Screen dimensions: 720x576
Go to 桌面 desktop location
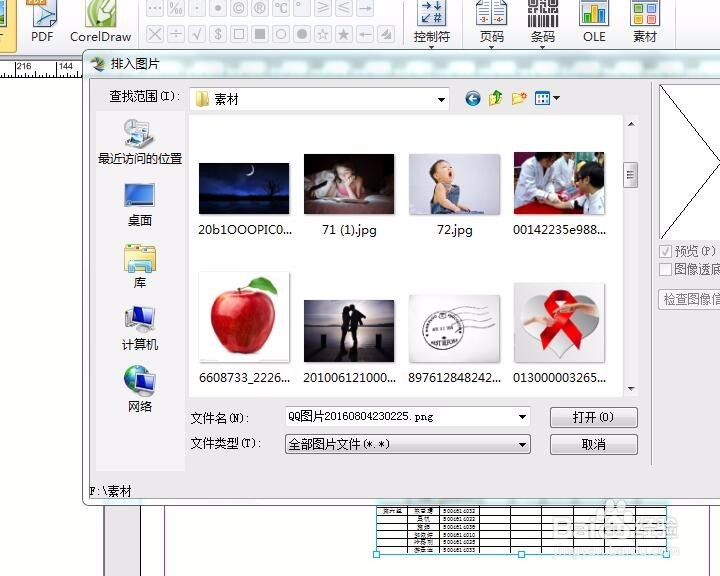click(140, 204)
